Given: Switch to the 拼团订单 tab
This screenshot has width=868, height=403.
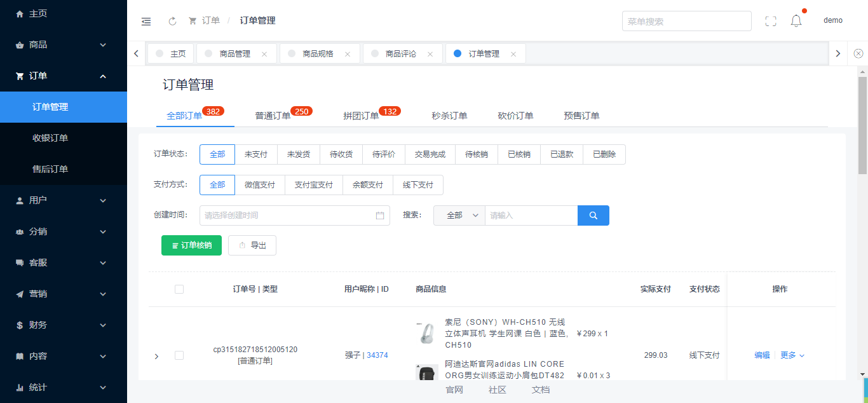Looking at the screenshot, I should tap(361, 116).
